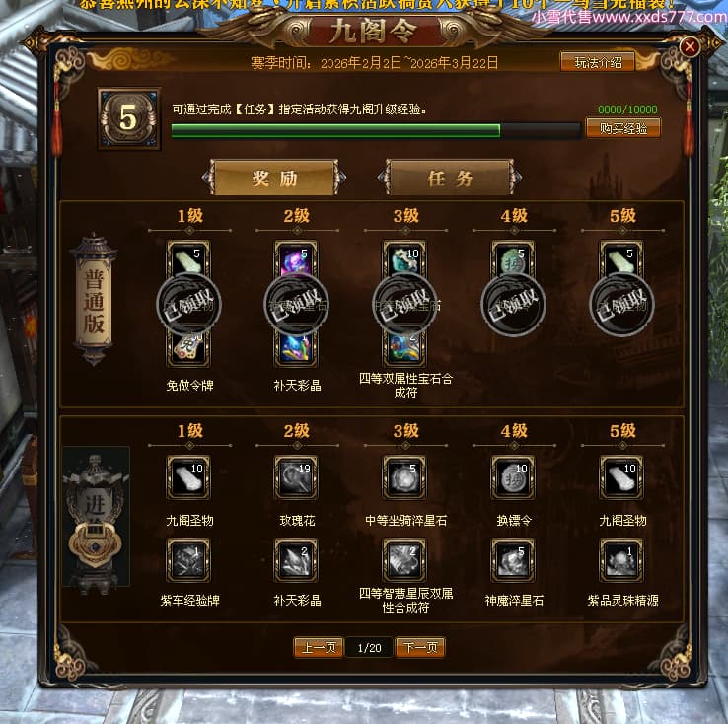Screen dimensions: 728x724
Task: Click the 购买经验 button
Action: pyautogui.click(x=623, y=128)
